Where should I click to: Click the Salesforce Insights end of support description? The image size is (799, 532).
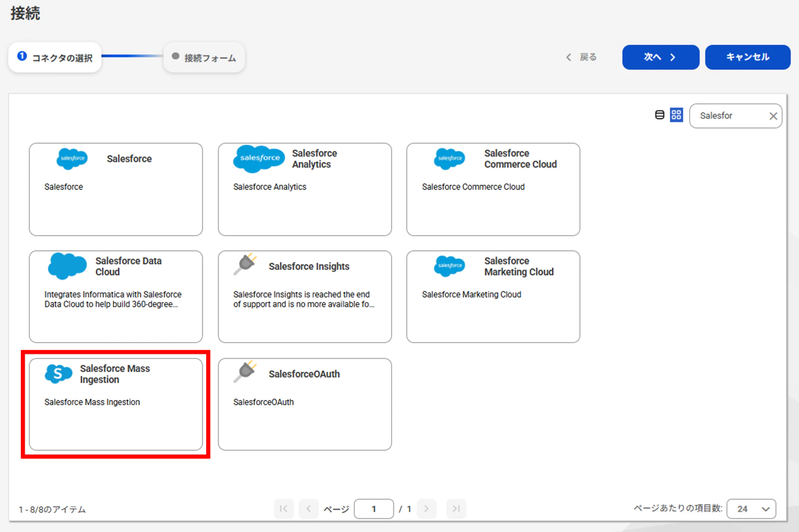point(304,299)
